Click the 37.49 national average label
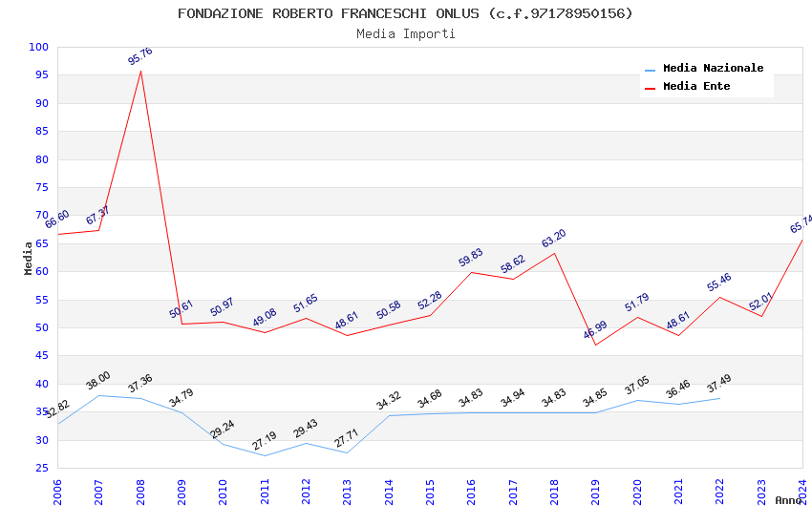Image resolution: width=812 pixels, height=525 pixels. pyautogui.click(x=719, y=384)
